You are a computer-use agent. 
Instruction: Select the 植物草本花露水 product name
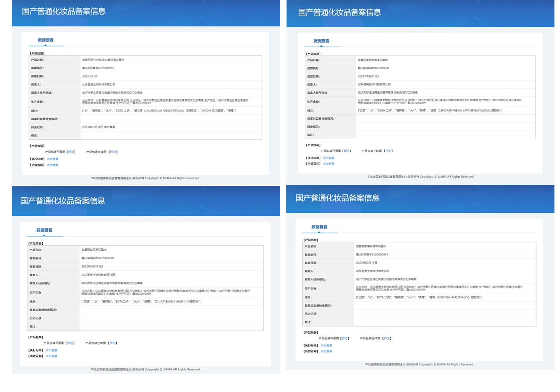[373, 60]
